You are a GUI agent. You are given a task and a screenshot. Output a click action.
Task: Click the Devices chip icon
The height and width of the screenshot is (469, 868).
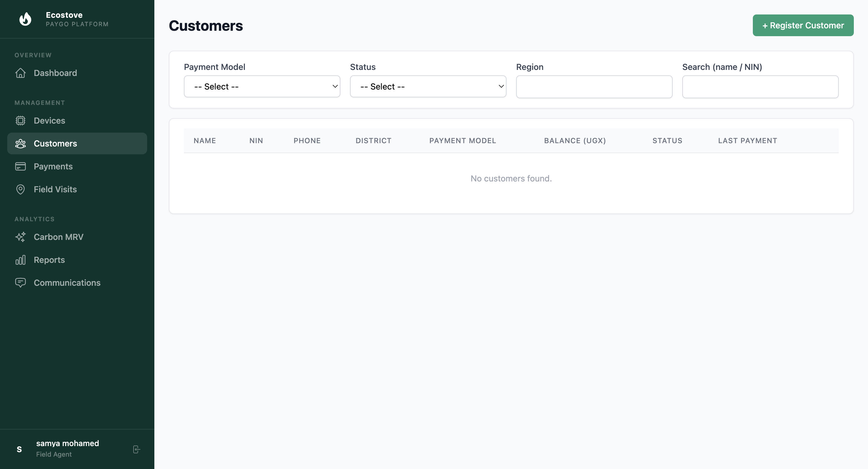coord(21,121)
